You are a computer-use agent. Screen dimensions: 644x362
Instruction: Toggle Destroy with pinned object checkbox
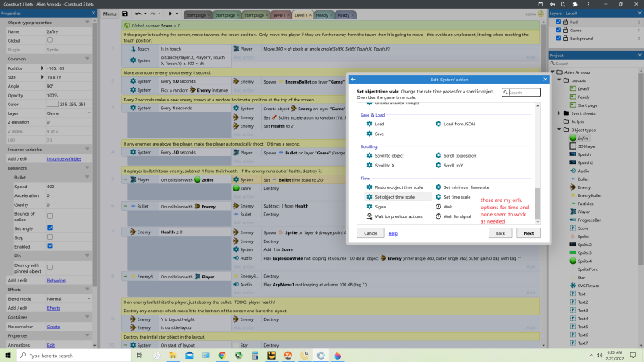coord(50,268)
